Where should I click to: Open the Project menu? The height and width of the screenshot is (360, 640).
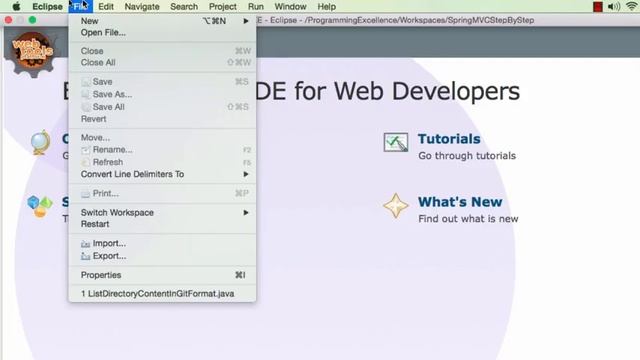222,7
